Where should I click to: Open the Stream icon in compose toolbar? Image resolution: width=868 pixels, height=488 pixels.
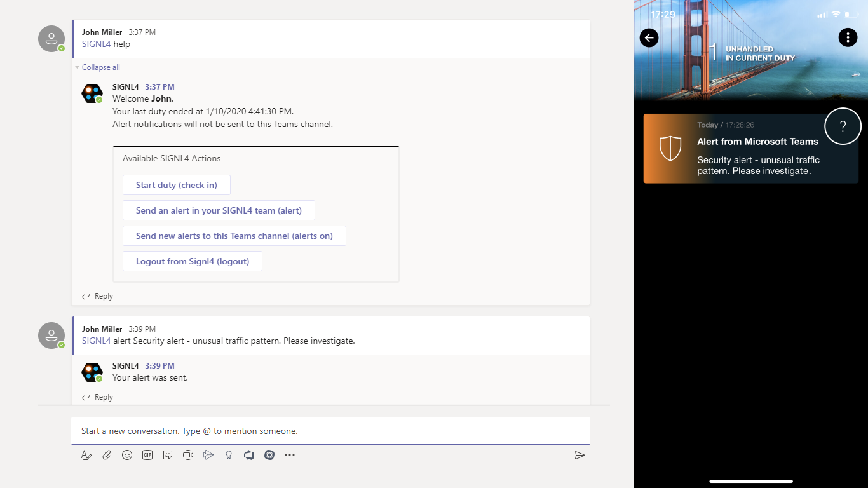click(208, 455)
